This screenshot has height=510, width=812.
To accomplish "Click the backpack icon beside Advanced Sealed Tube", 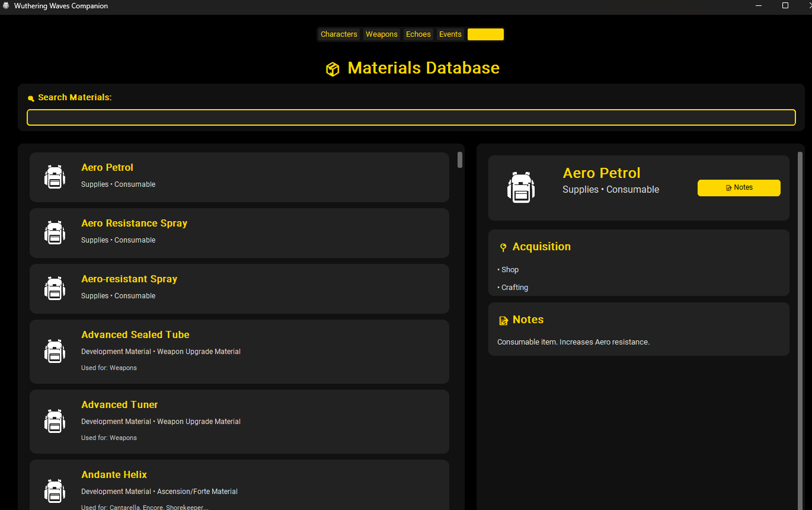I will (55, 351).
